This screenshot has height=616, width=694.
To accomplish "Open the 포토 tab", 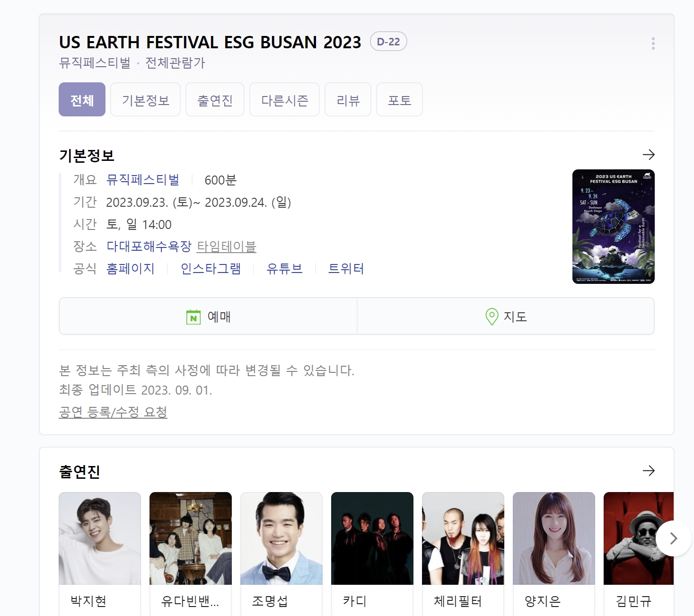I will point(399,99).
